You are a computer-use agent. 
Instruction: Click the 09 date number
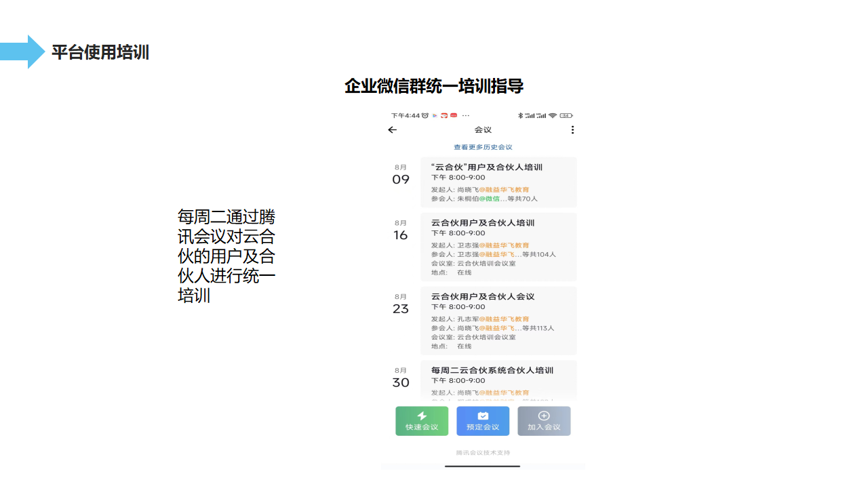coord(401,180)
